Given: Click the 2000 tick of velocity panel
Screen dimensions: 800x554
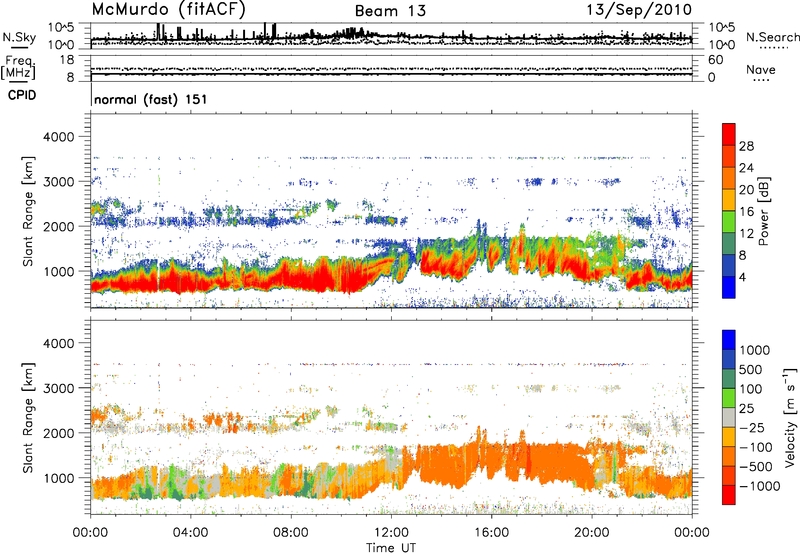Looking at the screenshot, I should coord(59,433).
